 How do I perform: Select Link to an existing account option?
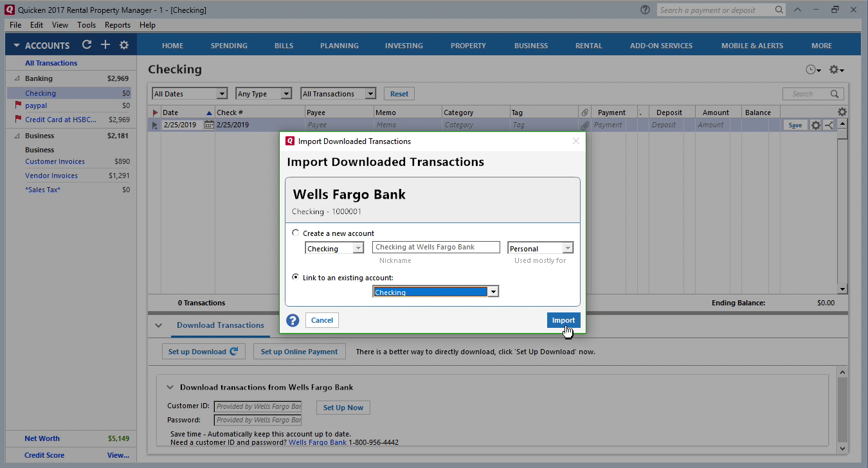(x=296, y=277)
